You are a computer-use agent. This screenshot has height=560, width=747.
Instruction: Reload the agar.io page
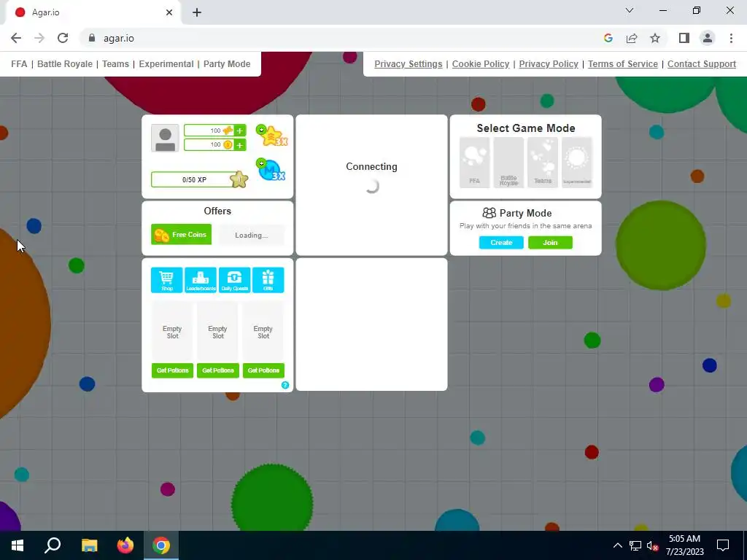pyautogui.click(x=63, y=38)
